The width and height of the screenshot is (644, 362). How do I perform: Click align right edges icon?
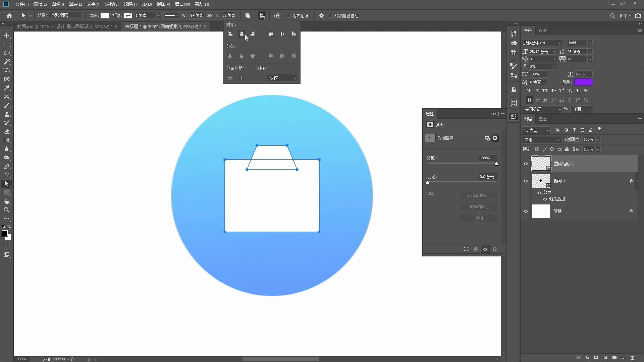point(253,34)
